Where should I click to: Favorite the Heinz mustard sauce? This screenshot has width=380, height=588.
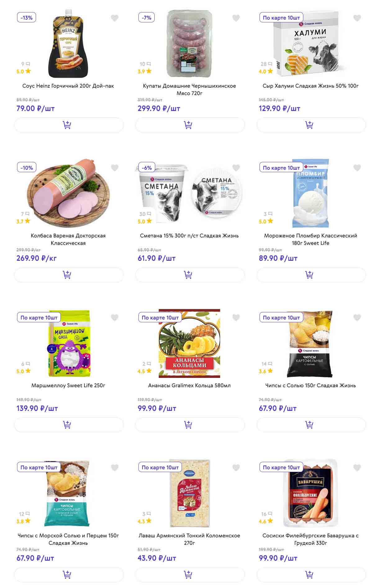pos(115,18)
